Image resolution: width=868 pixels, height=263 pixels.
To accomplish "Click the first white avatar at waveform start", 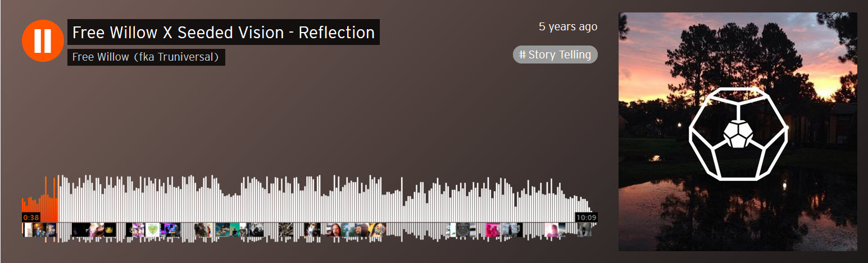I will [x=28, y=230].
